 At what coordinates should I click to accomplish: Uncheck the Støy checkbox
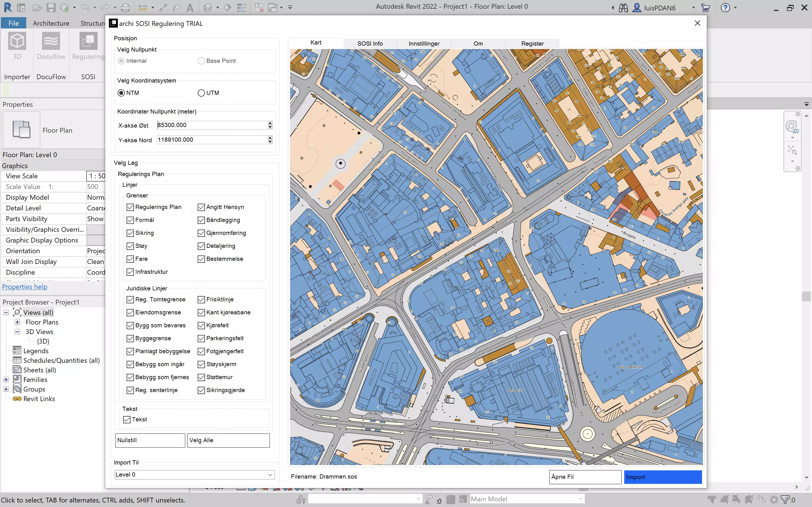click(130, 246)
